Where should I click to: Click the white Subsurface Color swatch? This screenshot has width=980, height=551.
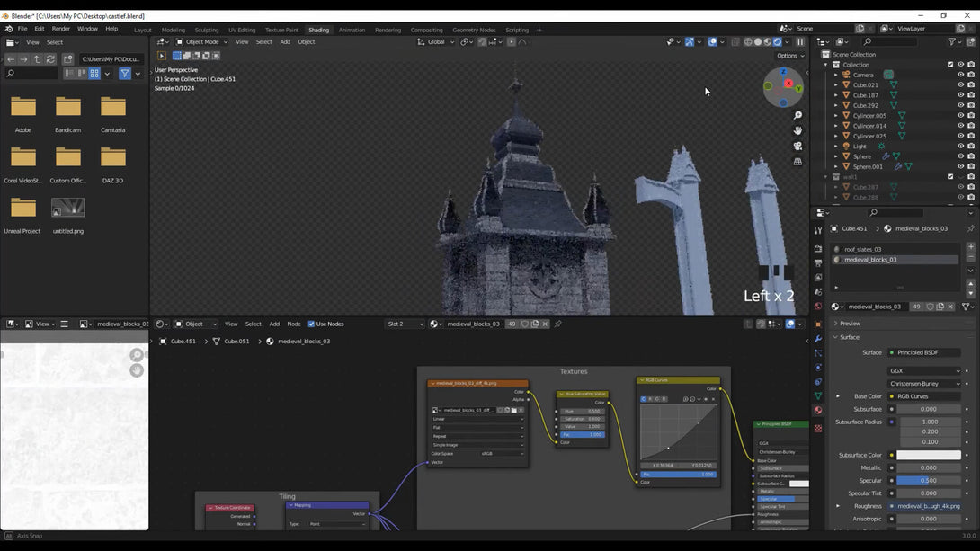[x=929, y=455]
